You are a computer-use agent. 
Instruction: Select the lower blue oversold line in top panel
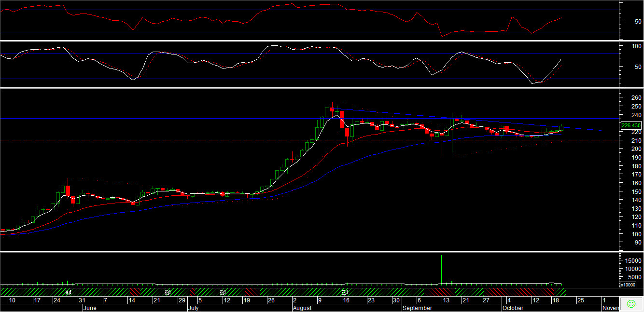tap(193, 32)
